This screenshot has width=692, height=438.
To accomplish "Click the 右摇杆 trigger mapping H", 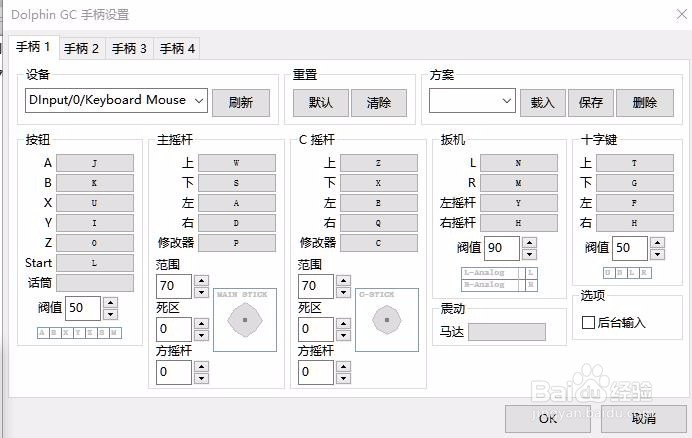I will [519, 223].
